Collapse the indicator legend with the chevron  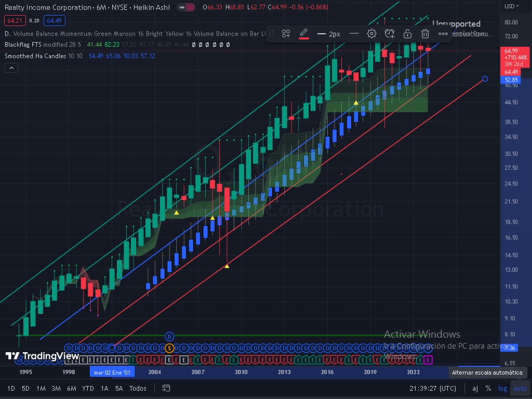[11, 68]
